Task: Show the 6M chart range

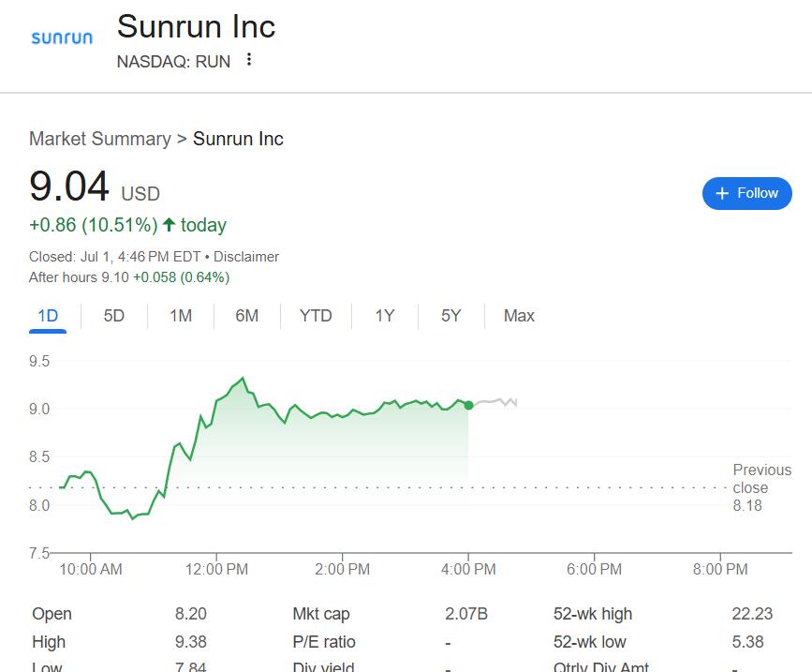Action: tap(247, 316)
